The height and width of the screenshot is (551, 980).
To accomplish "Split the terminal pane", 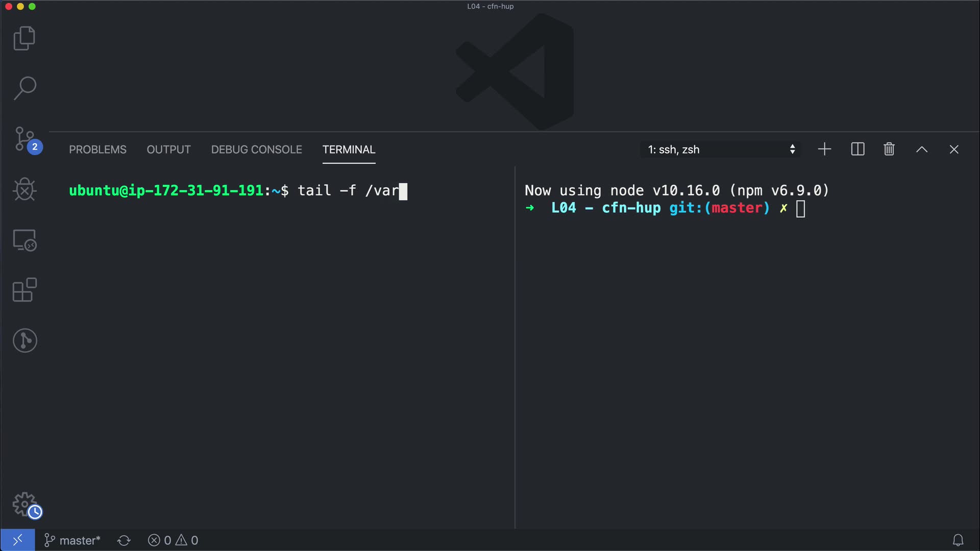I will pyautogui.click(x=857, y=149).
